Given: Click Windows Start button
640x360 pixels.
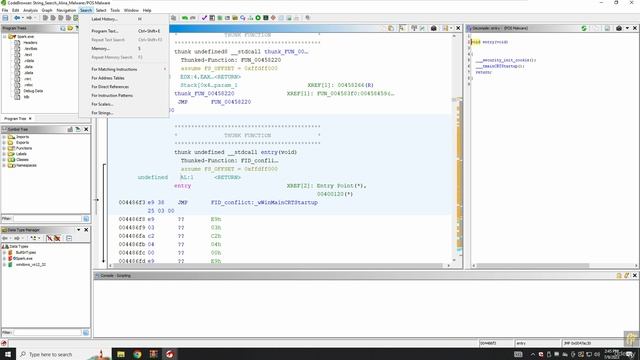Looking at the screenshot, I should click(x=8, y=354).
